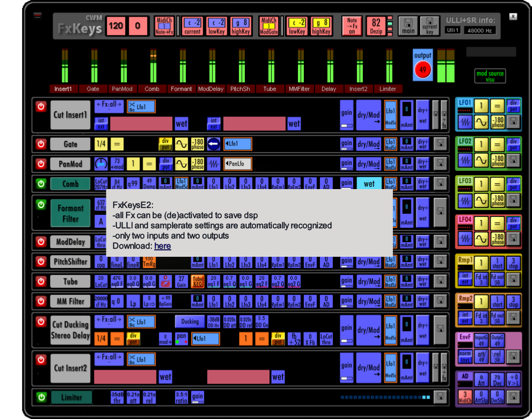
Task: Select the sine waveform icon in Gate row
Action: (181, 144)
